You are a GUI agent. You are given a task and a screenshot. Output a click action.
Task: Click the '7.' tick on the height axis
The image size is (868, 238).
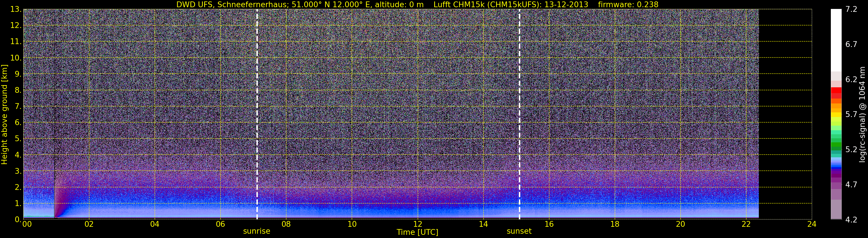[18, 106]
